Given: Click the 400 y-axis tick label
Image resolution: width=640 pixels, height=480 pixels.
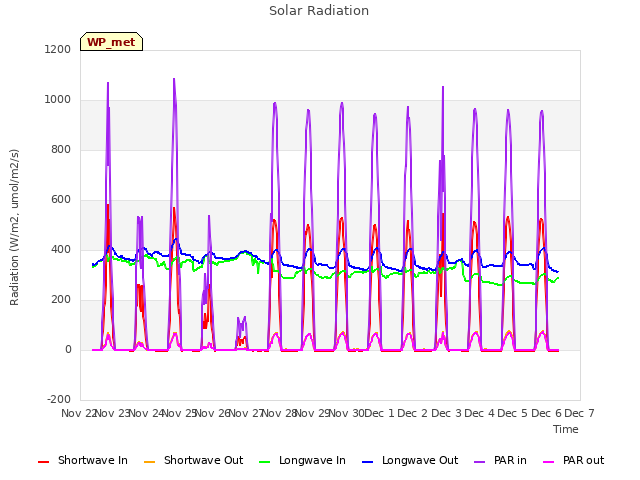Looking at the screenshot, I should 61,249.
